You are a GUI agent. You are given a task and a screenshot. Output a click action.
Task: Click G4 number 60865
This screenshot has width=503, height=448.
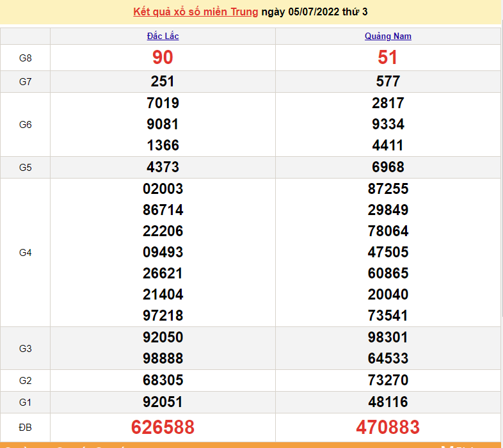coord(388,273)
